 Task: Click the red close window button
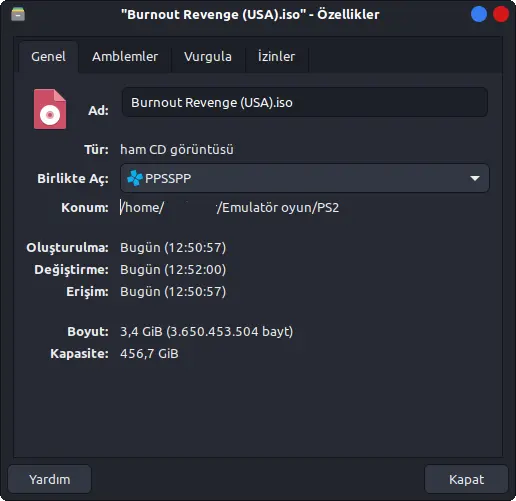[x=501, y=14]
